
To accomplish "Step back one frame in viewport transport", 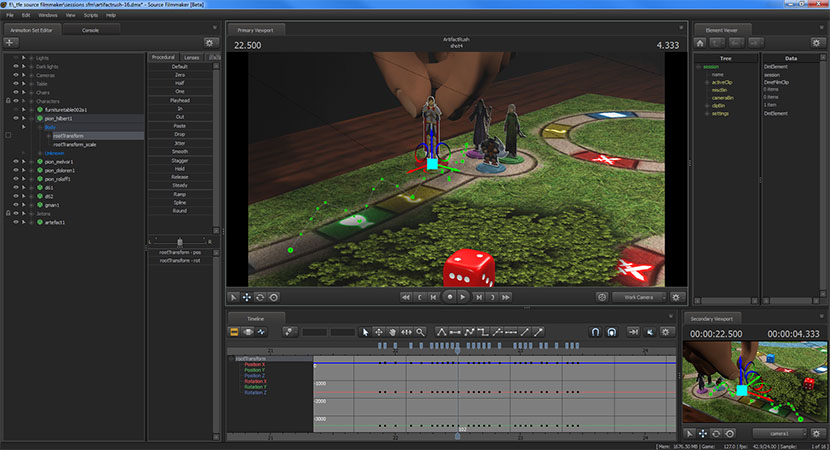I will (434, 298).
